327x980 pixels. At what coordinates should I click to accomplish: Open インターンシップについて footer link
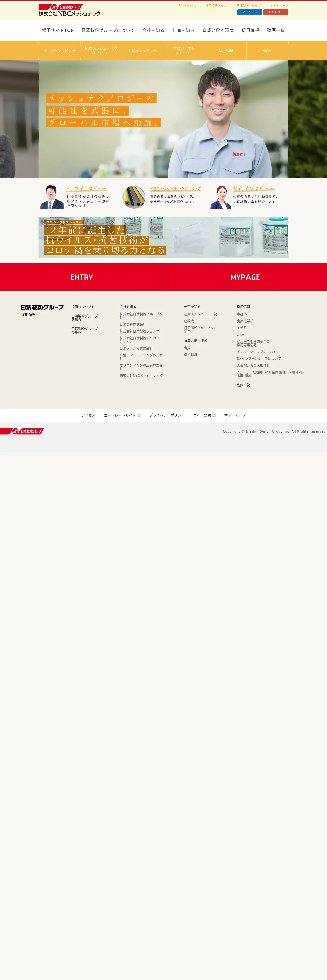point(256,352)
